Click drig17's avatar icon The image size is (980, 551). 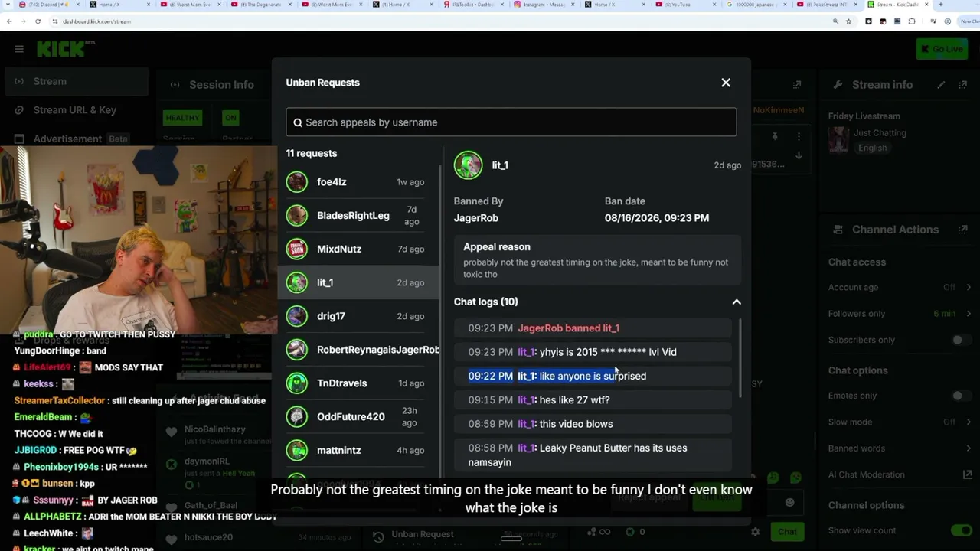(296, 316)
